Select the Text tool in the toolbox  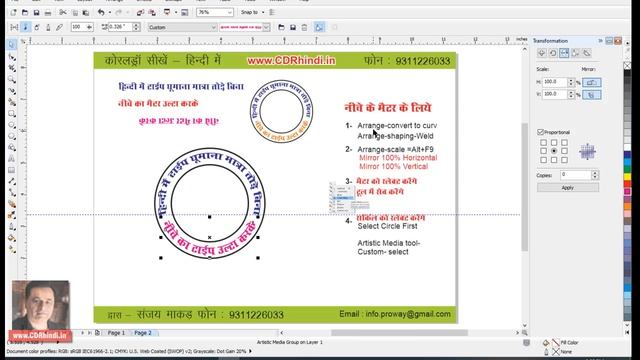tap(12, 158)
